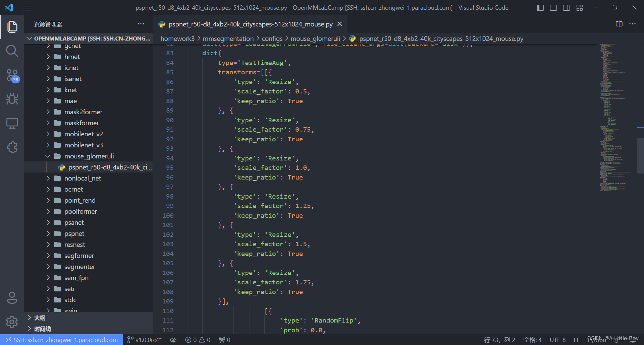Toggle the primary side bar layout icon
The image size is (644, 345).
[540, 8]
